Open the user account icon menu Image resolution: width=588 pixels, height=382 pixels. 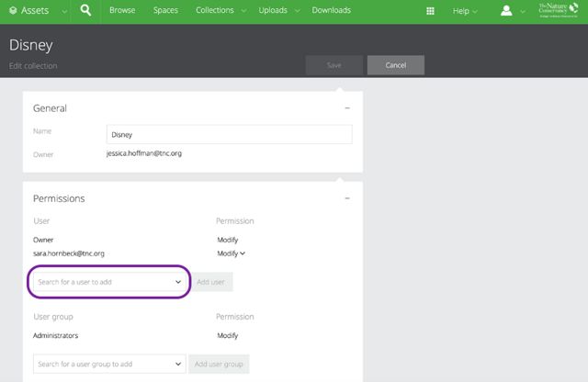point(507,11)
